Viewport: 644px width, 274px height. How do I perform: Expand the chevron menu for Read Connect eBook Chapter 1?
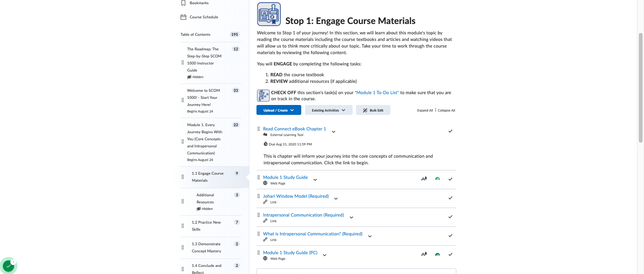pyautogui.click(x=333, y=131)
